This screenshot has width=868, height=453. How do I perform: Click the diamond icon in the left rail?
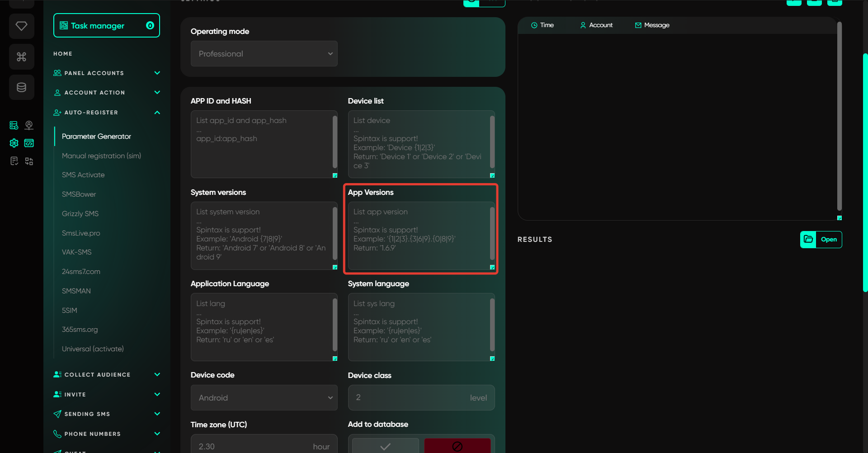[x=21, y=26]
